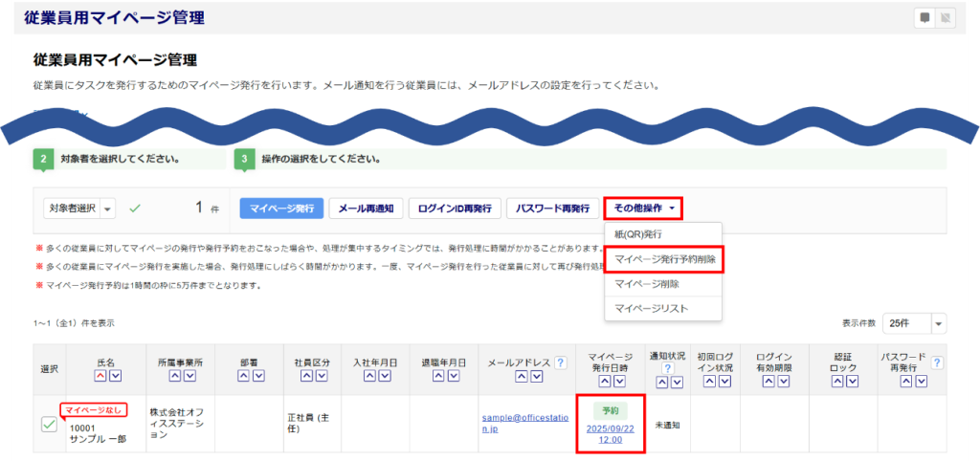
Task: Click the help icon next to パスワード再発行 column
Action: tap(937, 363)
